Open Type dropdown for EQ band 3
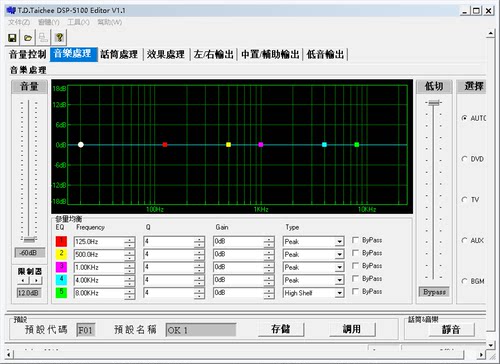 (339, 267)
